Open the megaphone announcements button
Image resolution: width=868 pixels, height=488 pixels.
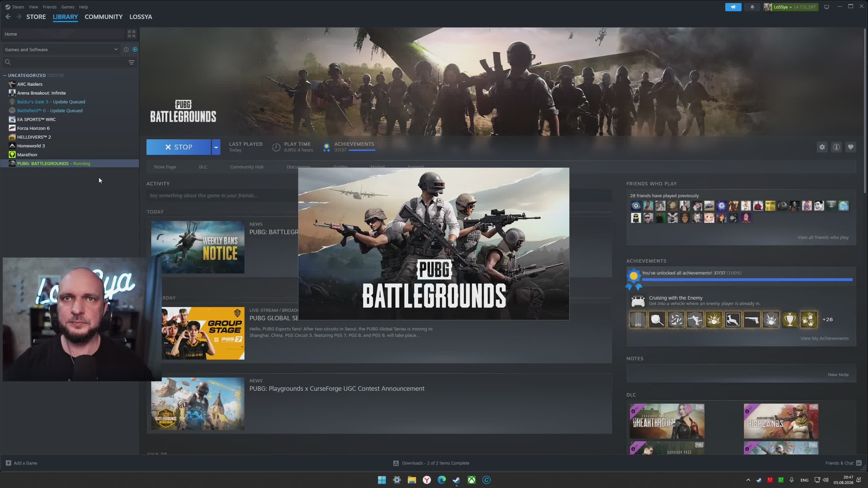point(733,7)
